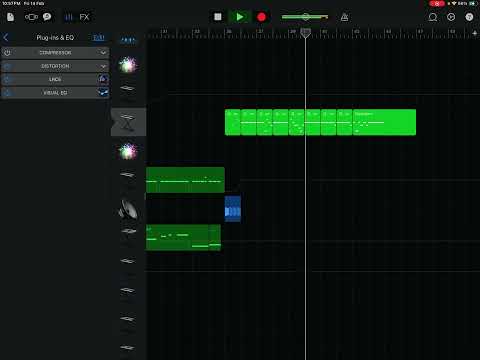
Task: Go back from Plug-ins & EQ panel
Action: [6, 37]
